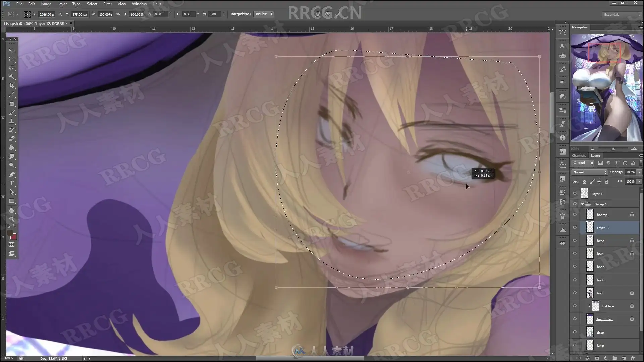Select the Paint Bucket tool

tap(12, 147)
